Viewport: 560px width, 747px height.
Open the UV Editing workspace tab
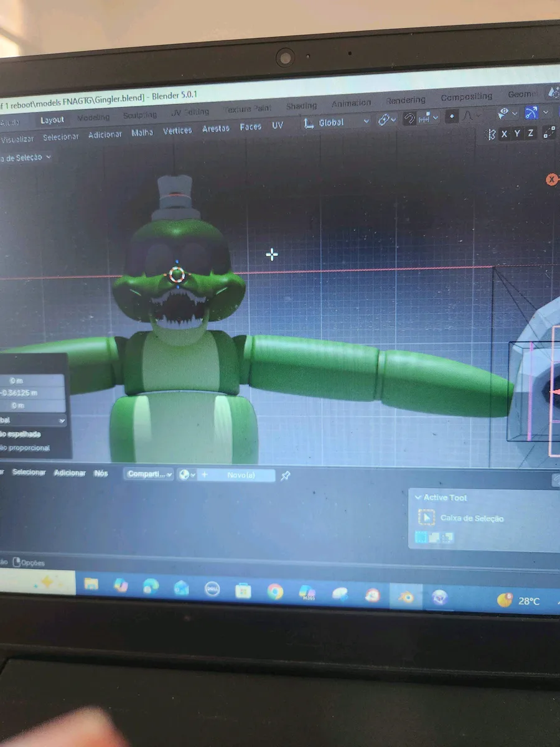pyautogui.click(x=190, y=113)
